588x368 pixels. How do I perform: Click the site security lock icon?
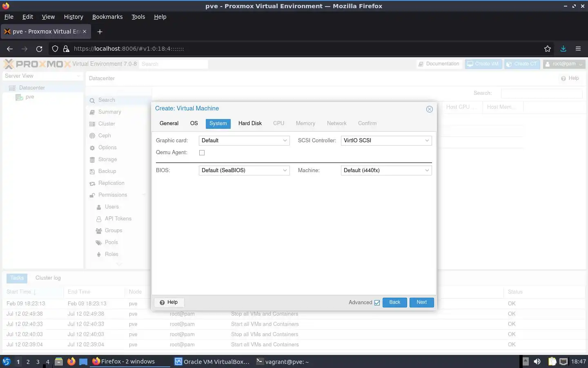66,49
